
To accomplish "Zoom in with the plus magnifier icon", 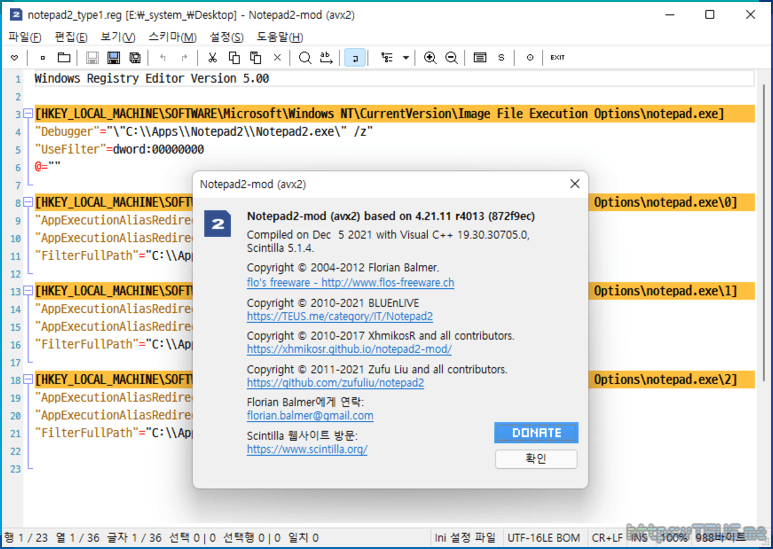I will click(430, 58).
